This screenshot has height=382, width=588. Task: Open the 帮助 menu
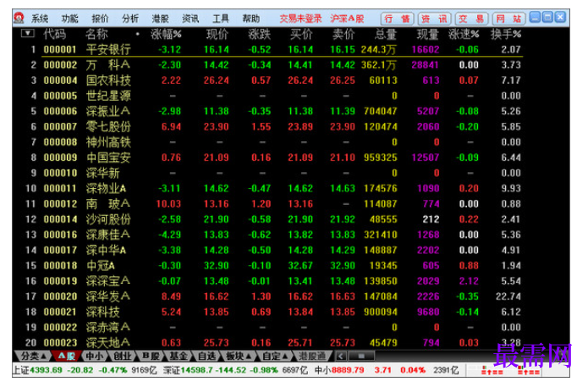coord(250,19)
